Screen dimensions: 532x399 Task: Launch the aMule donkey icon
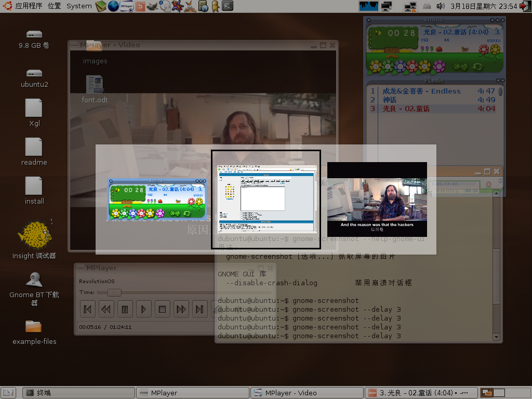[190, 6]
